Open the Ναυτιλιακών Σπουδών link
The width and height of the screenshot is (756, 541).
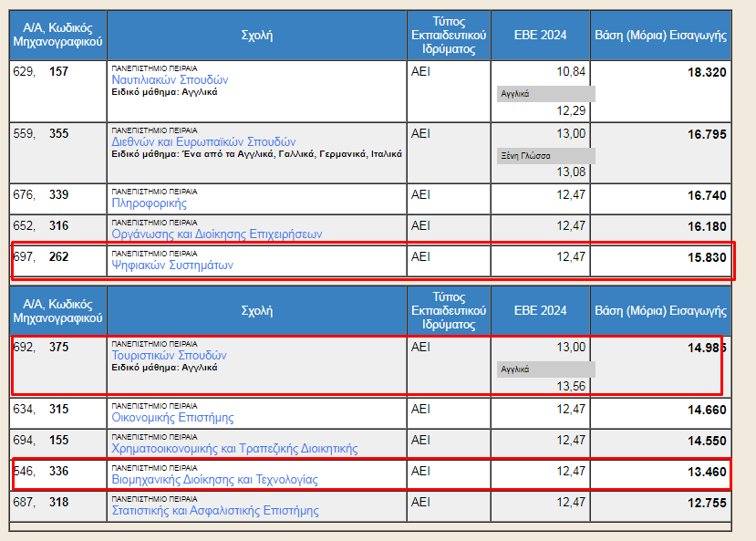point(170,80)
